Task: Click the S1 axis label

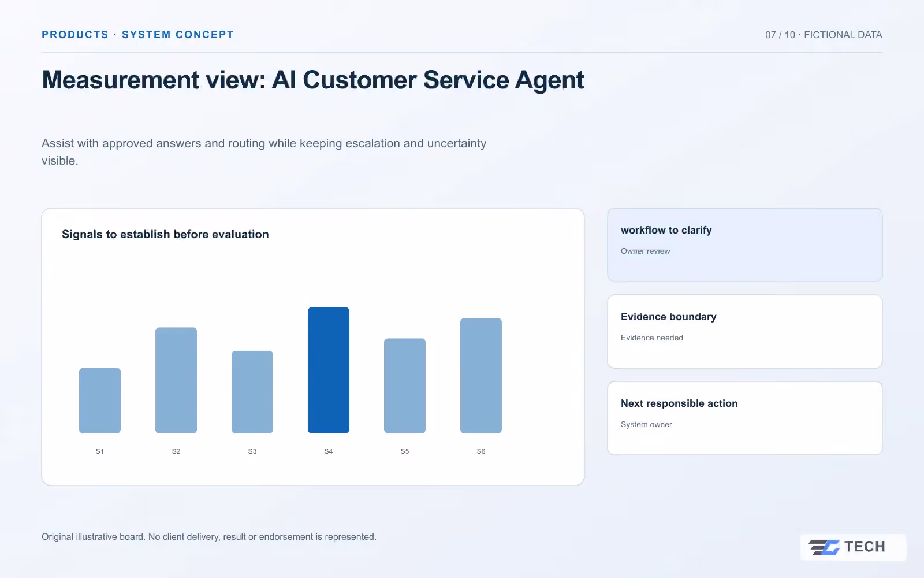Action: pyautogui.click(x=100, y=451)
